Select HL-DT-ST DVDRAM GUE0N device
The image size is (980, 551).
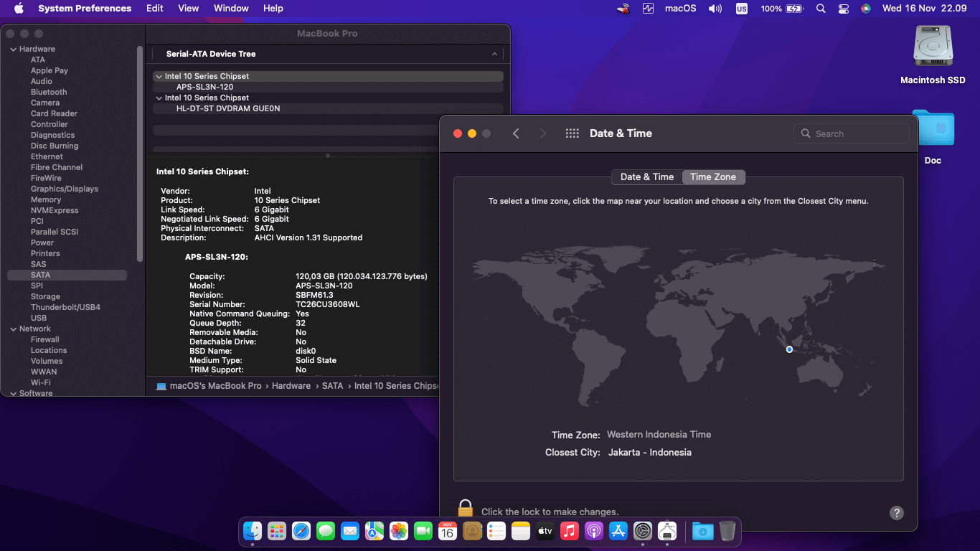point(228,108)
